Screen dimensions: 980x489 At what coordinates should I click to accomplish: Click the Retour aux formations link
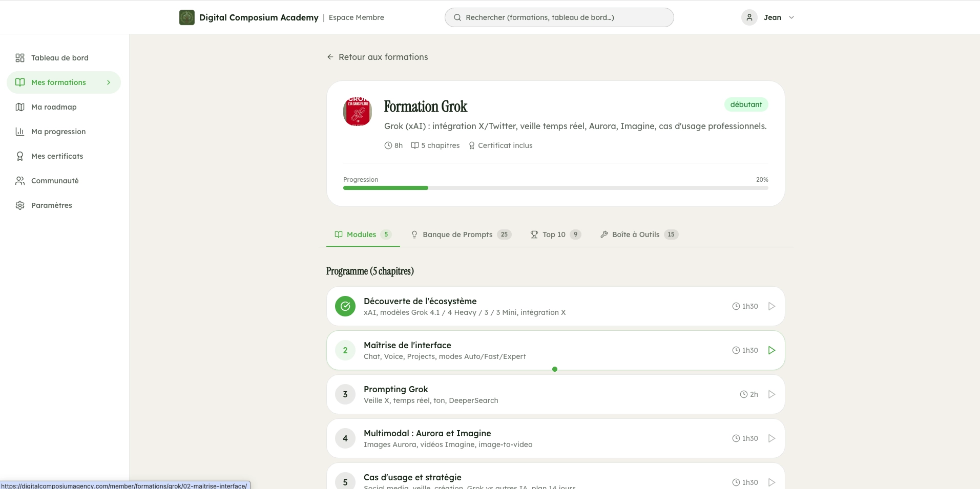(x=383, y=57)
